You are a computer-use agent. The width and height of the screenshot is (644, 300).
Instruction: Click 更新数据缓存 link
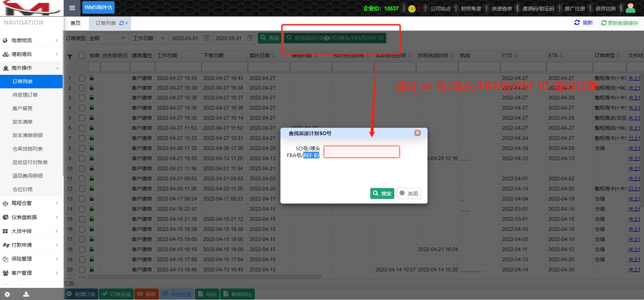[x=620, y=23]
